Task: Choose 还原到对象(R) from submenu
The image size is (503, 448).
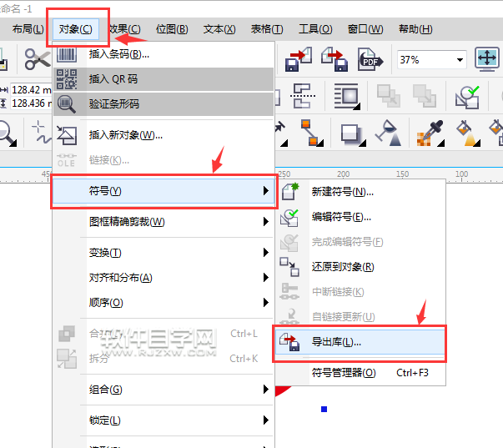Action: point(360,267)
